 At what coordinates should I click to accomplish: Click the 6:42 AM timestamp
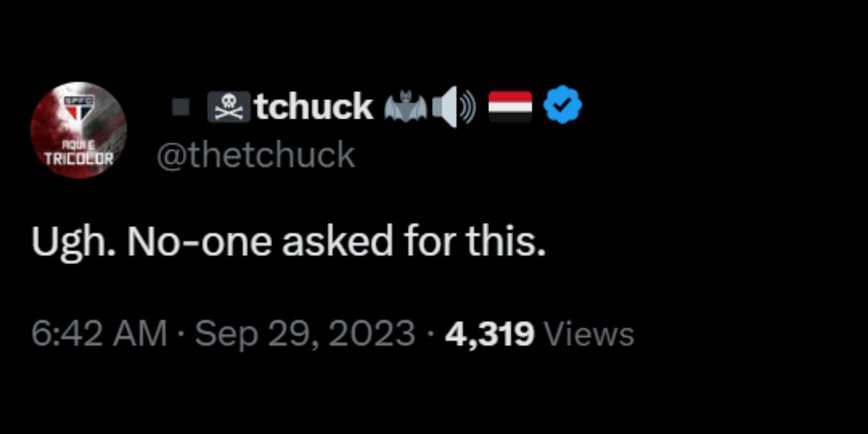(99, 334)
